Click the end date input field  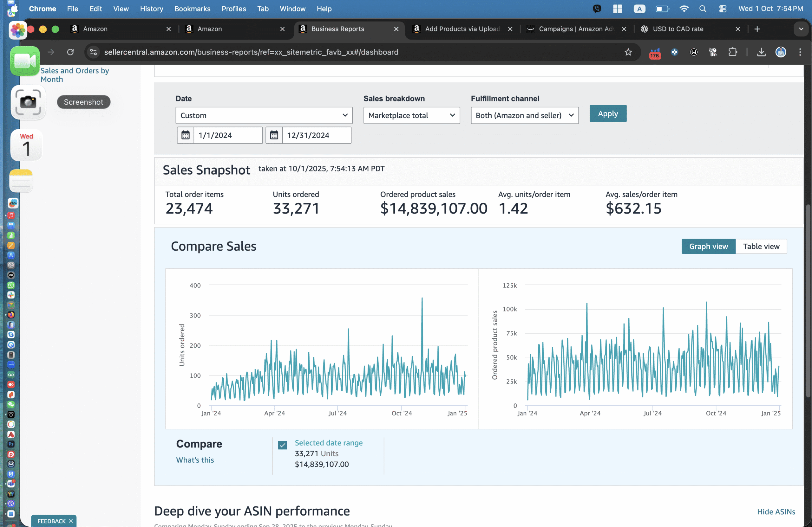tap(316, 135)
